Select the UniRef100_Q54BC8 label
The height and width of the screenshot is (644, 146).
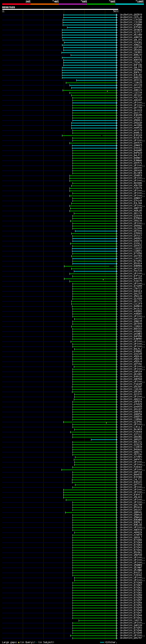point(131,175)
